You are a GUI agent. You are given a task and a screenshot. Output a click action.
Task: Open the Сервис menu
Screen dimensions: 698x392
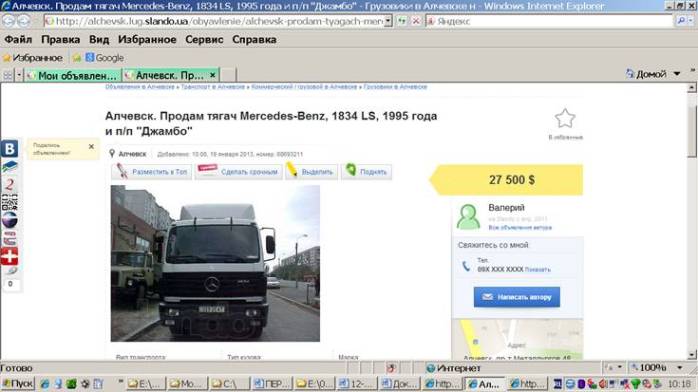click(x=204, y=40)
